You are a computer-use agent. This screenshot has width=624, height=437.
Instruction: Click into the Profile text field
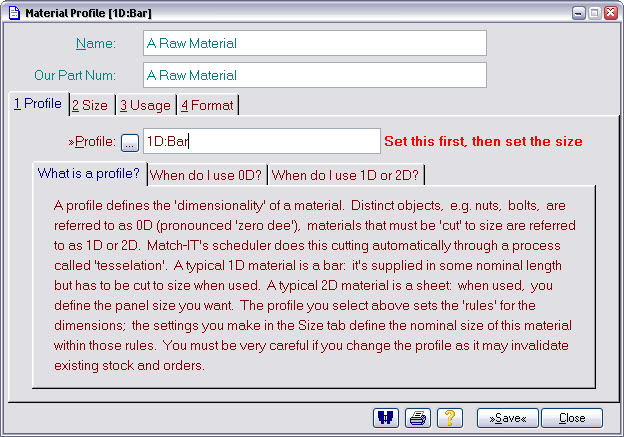click(x=261, y=141)
